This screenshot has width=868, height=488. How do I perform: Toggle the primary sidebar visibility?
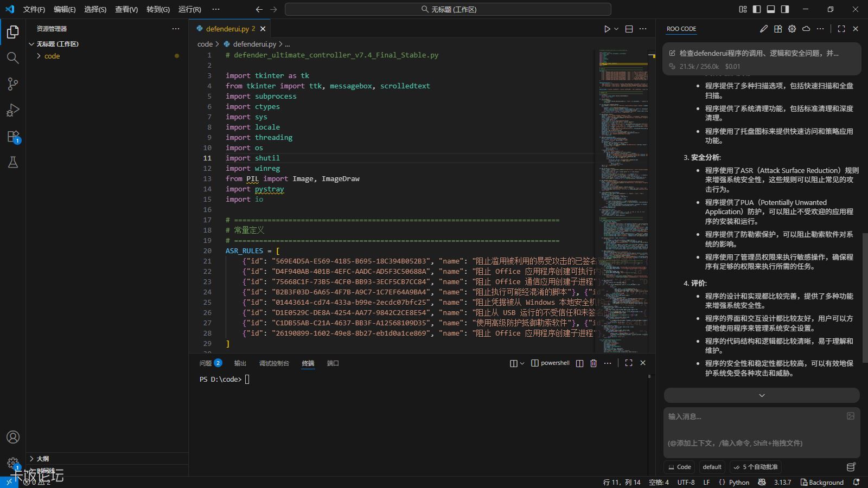point(757,9)
